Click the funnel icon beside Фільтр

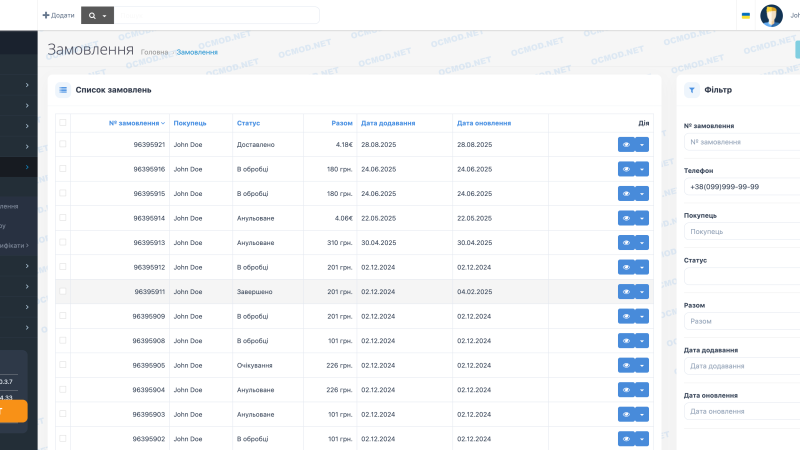click(691, 90)
